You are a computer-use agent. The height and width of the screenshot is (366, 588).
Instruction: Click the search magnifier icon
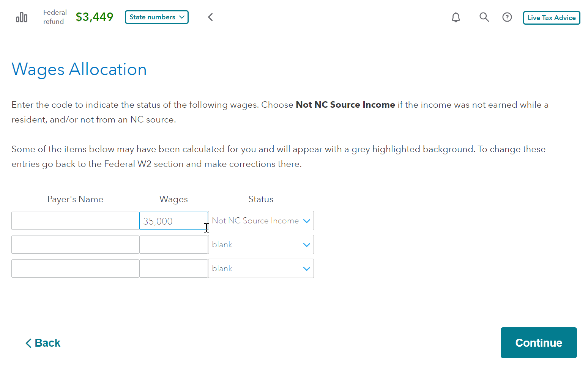pyautogui.click(x=484, y=17)
